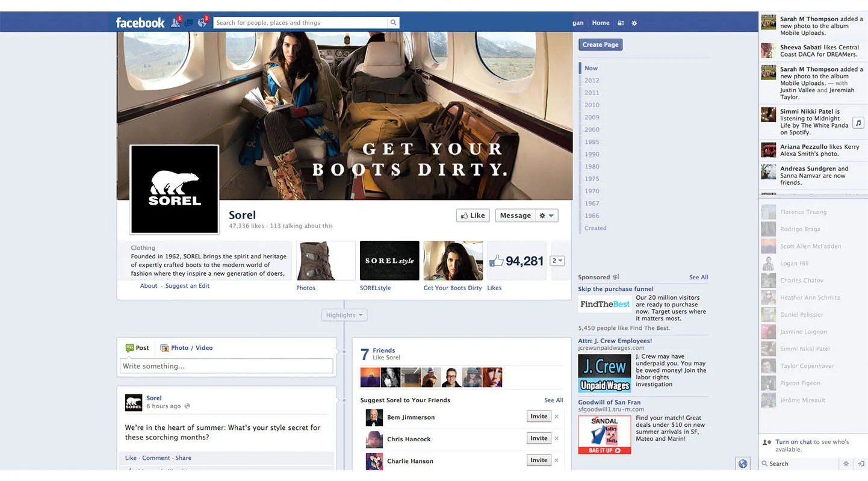Share the Sorel post
Image resolution: width=868 pixels, height=481 pixels.
click(183, 458)
